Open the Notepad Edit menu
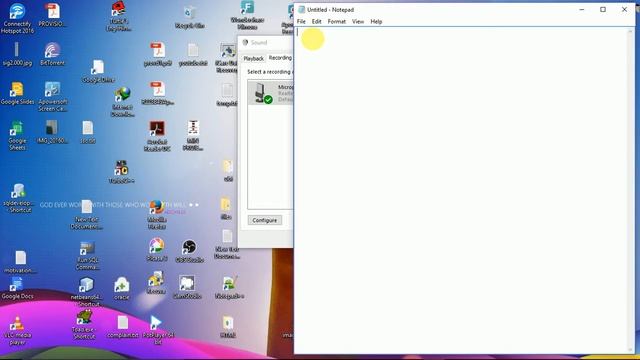The width and height of the screenshot is (640, 360). click(317, 22)
